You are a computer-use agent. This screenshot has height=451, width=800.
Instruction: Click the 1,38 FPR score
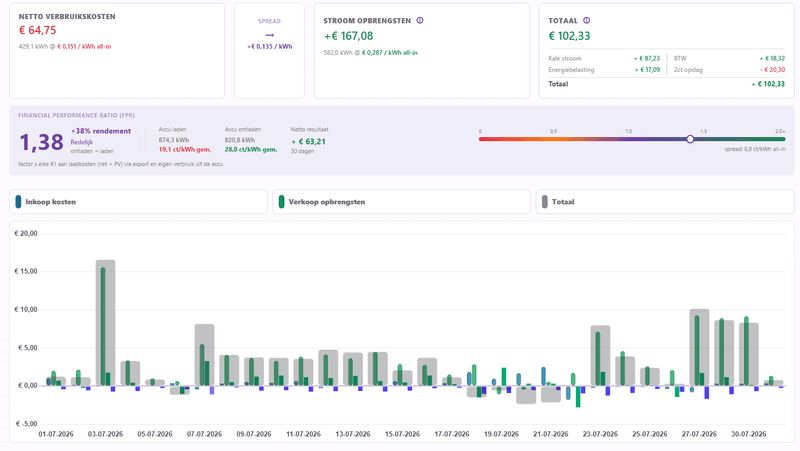(41, 142)
